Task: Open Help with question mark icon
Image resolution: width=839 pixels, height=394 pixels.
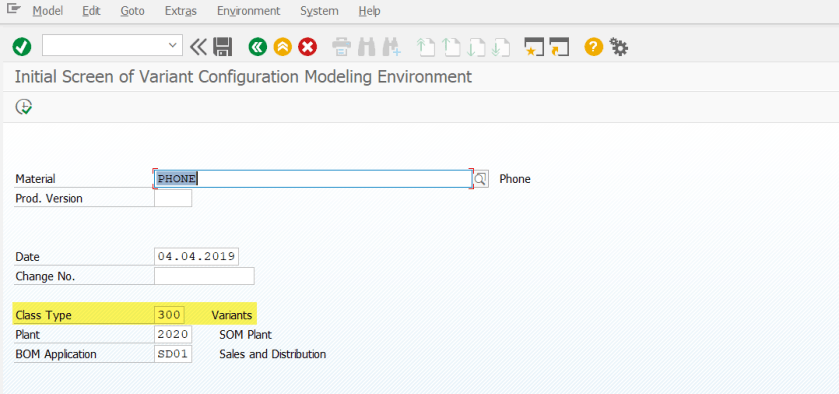Action: tap(593, 47)
